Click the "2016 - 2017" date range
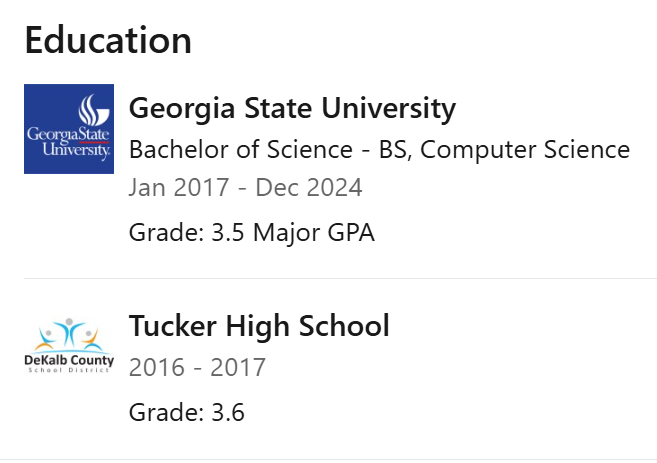This screenshot has width=657, height=463. pyautogui.click(x=197, y=367)
